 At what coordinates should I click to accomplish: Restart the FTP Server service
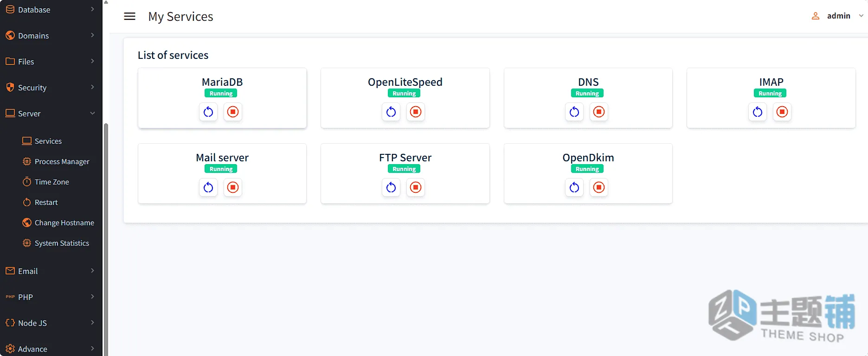tap(391, 187)
